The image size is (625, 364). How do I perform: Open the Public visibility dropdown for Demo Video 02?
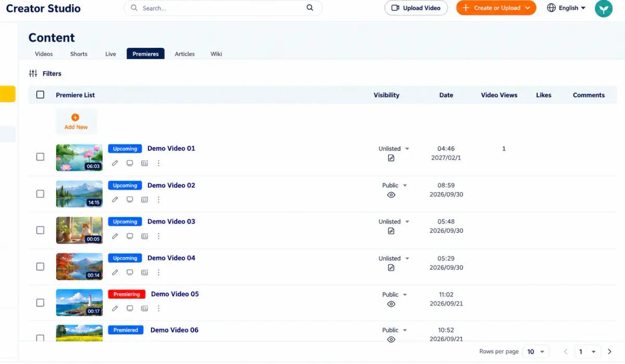tap(394, 185)
